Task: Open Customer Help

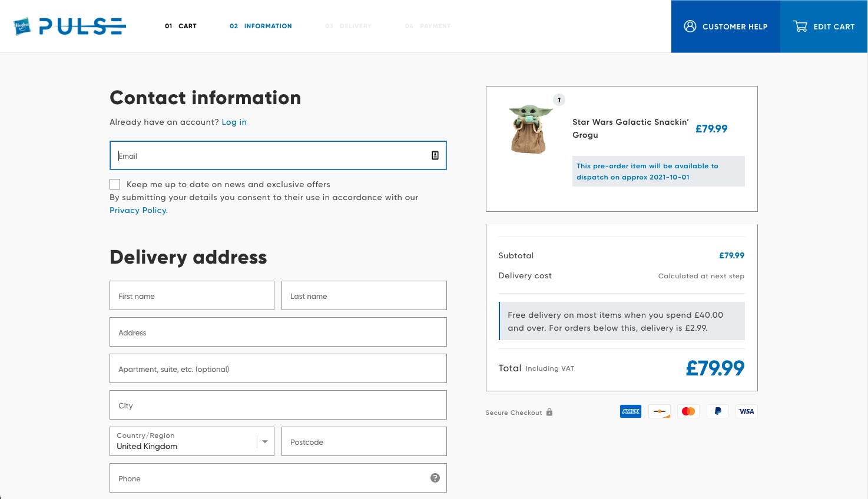Action: pos(725,26)
